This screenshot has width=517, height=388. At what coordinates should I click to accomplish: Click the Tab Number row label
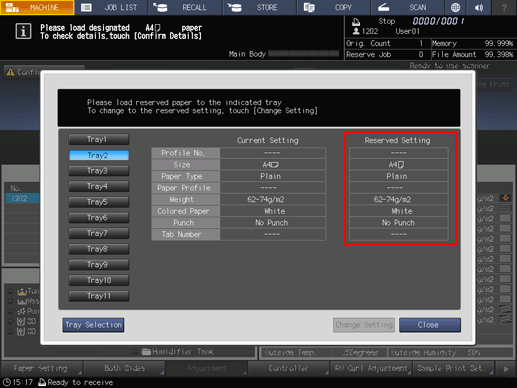pyautogui.click(x=186, y=234)
